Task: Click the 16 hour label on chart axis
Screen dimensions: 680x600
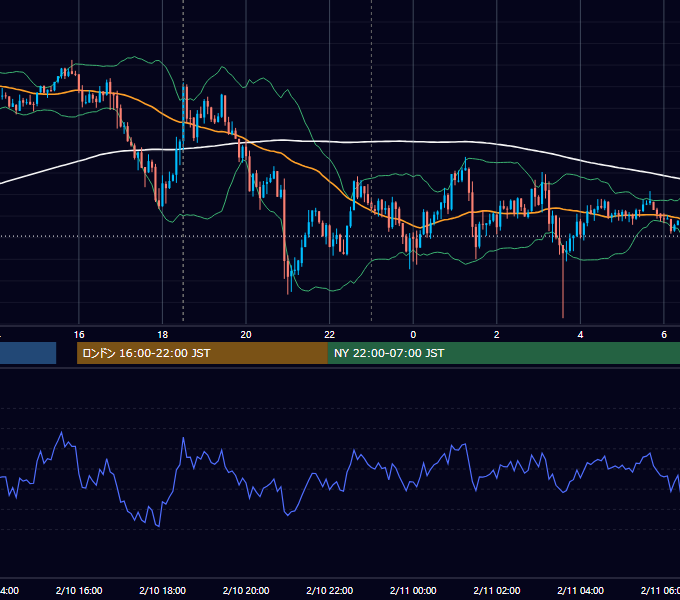Action: tap(79, 335)
